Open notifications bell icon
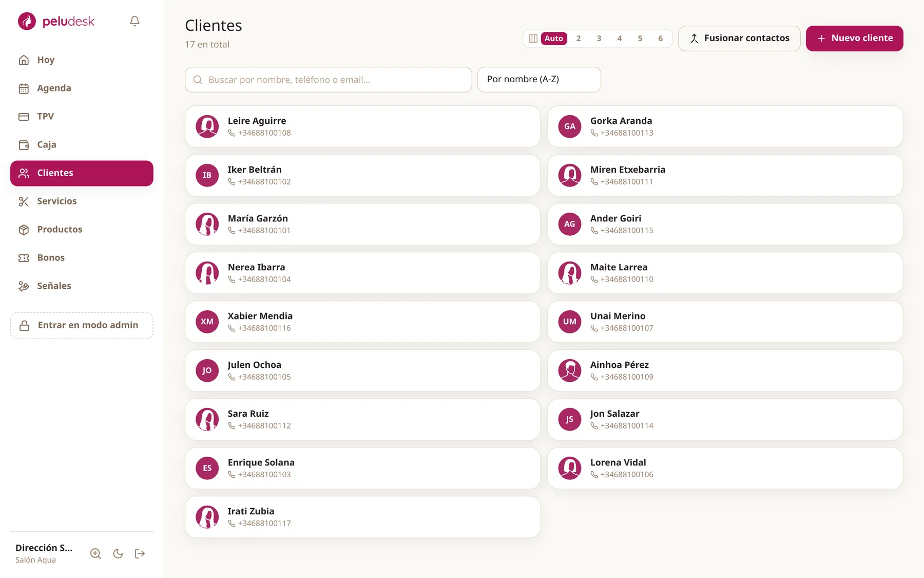 (134, 21)
